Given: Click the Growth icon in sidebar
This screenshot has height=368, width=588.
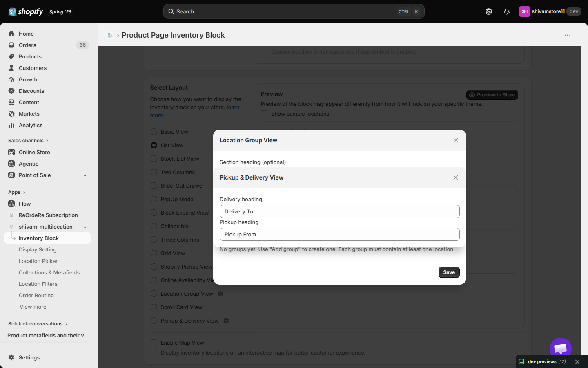Looking at the screenshot, I should (11, 79).
